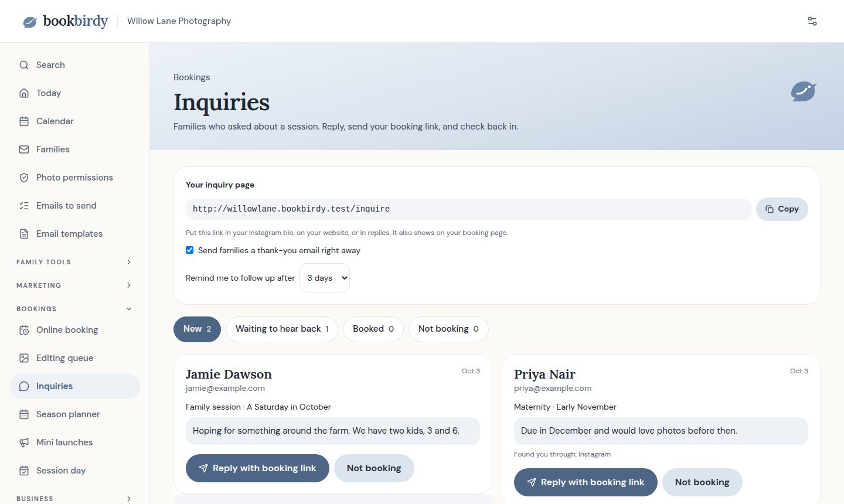This screenshot has width=844, height=504.
Task: Go to Today in the sidebar
Action: pyautogui.click(x=74, y=93)
